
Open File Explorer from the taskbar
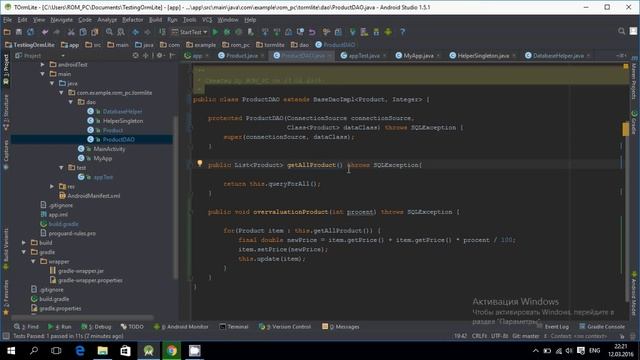click(102, 351)
